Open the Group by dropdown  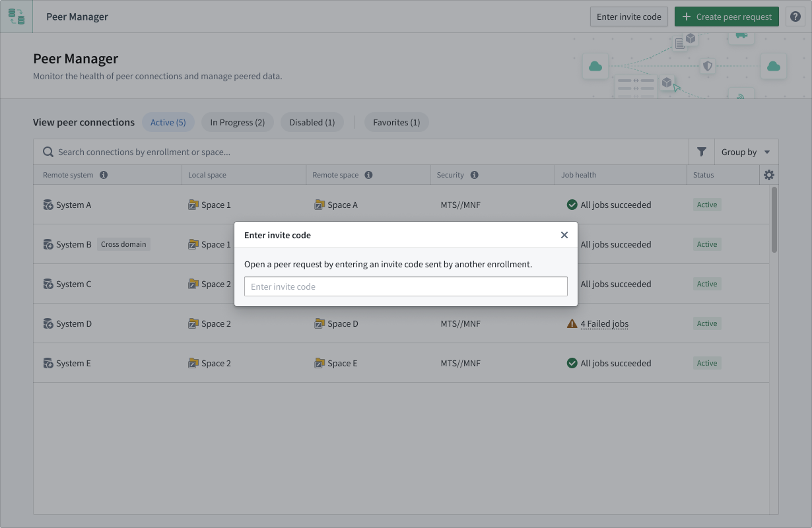745,152
